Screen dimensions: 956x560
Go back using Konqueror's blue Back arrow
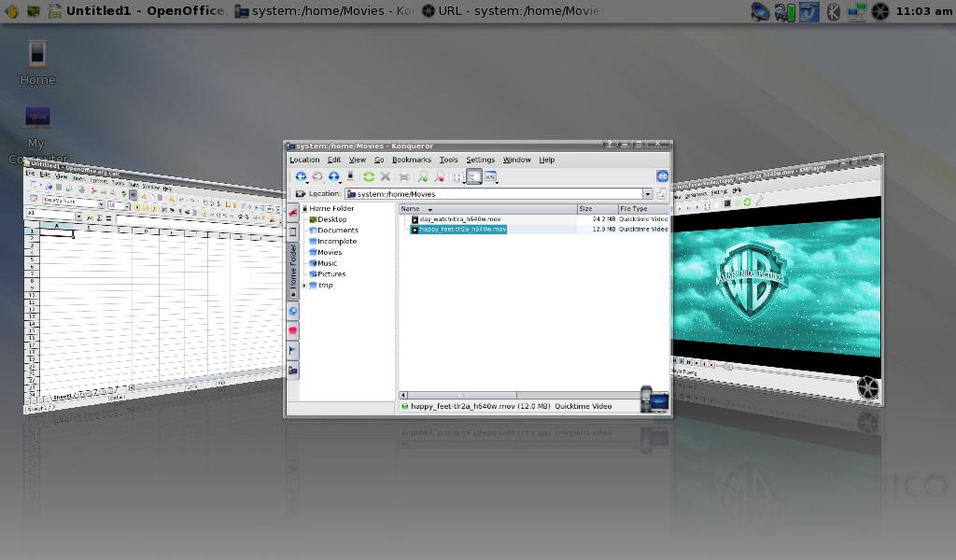301,176
